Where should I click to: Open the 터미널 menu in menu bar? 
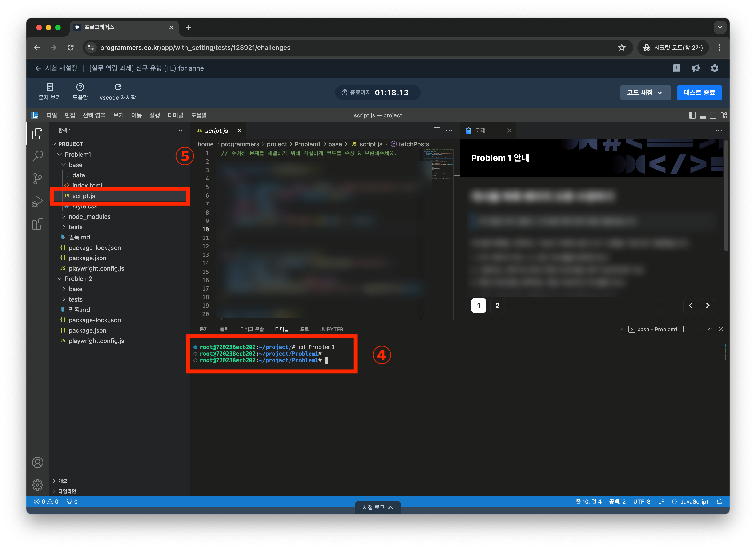point(175,115)
